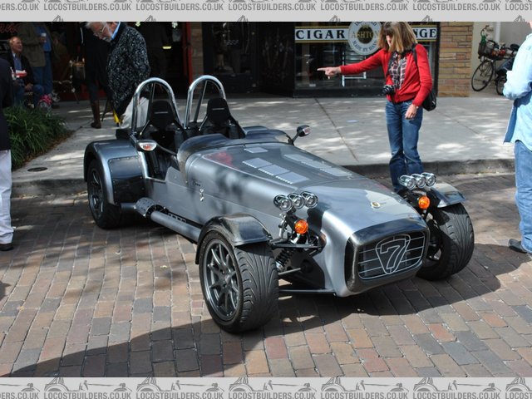Click the camera held by the woman
Image resolution: width=532 pixels, height=399 pixels.
click(x=388, y=89)
